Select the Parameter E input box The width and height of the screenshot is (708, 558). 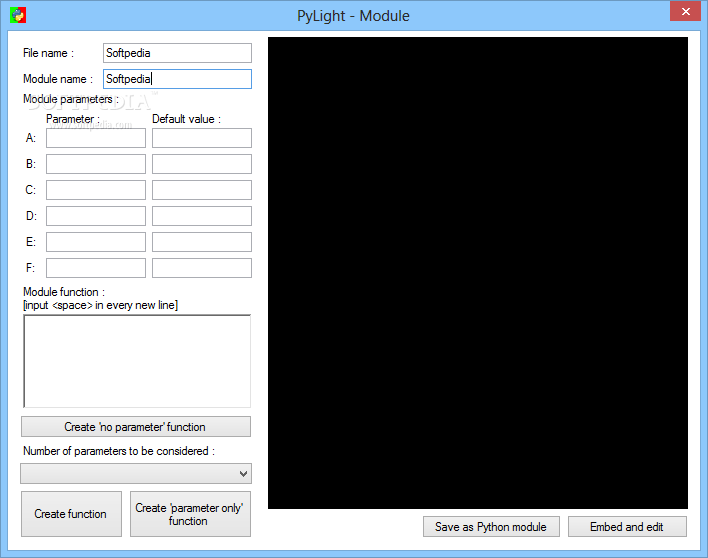tap(96, 242)
